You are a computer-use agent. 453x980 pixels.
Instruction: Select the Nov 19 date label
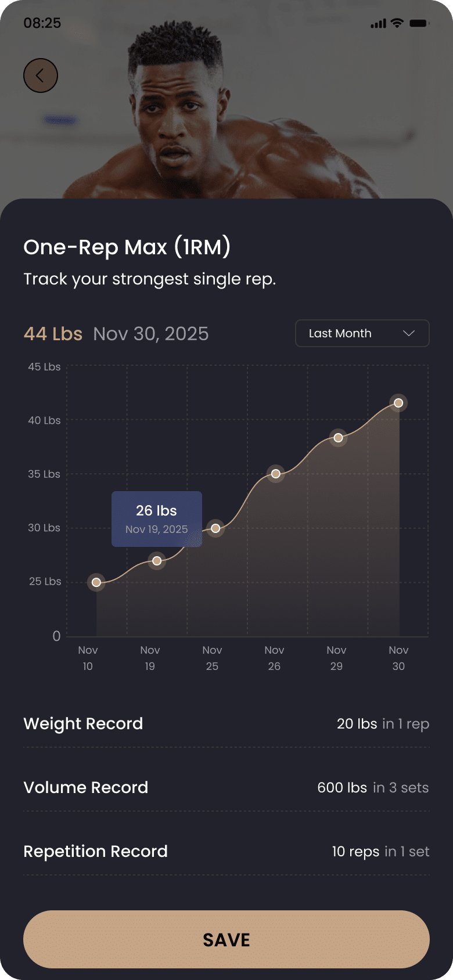coord(149,658)
